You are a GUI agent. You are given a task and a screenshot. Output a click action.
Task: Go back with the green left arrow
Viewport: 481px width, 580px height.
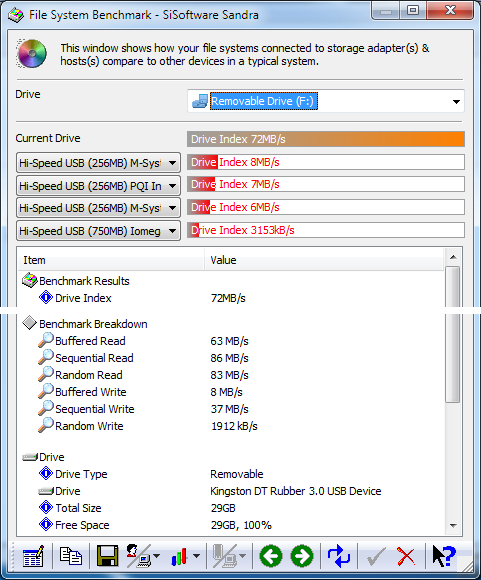[x=271, y=556]
